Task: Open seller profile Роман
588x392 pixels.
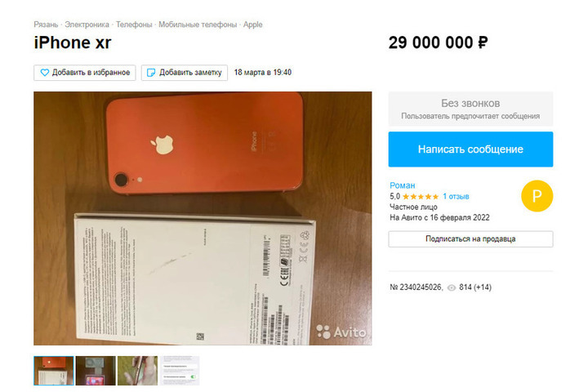Action: (402, 185)
